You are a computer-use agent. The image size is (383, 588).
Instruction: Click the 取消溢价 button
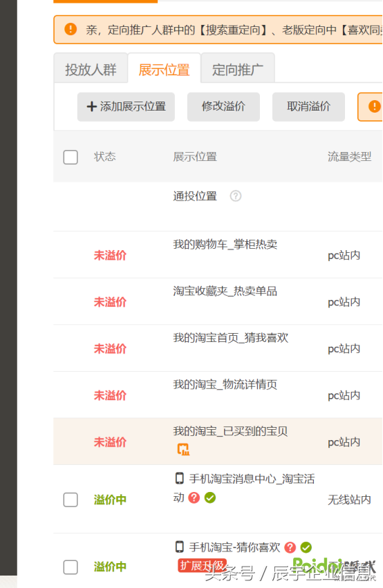coord(309,107)
